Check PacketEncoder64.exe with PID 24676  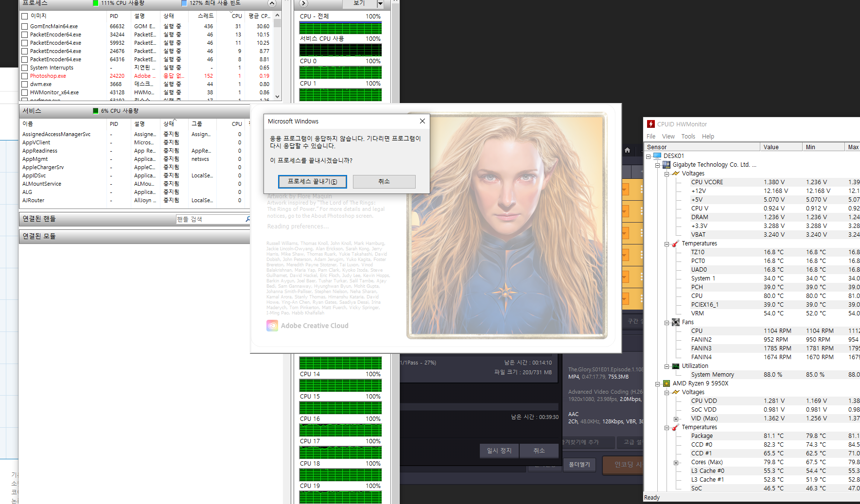click(x=24, y=51)
